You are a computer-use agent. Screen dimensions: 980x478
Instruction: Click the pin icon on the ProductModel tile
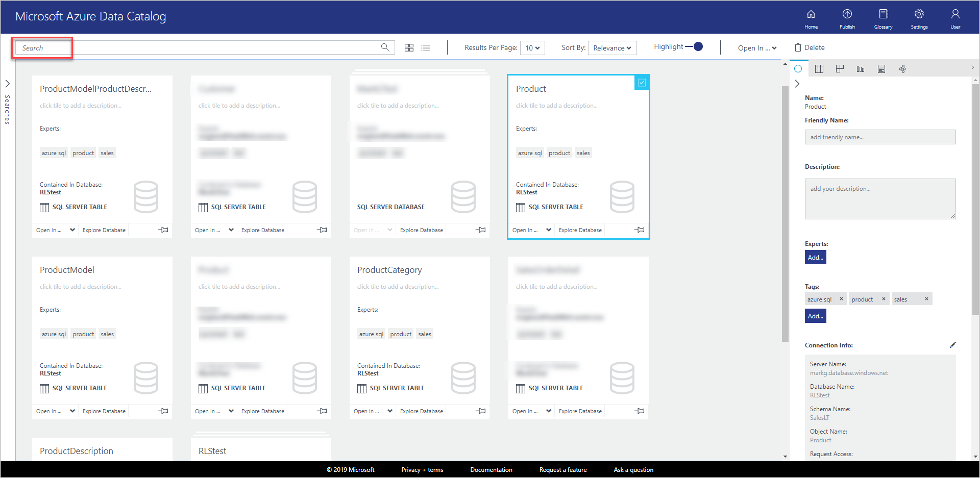[163, 411]
